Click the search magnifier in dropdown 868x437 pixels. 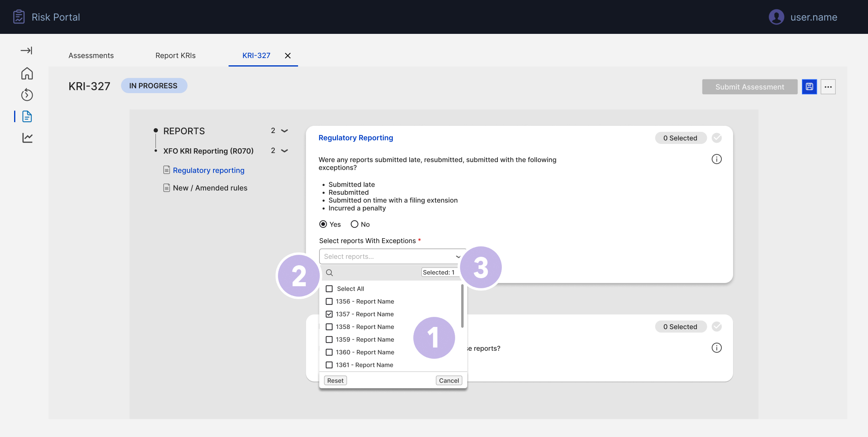[x=329, y=273]
